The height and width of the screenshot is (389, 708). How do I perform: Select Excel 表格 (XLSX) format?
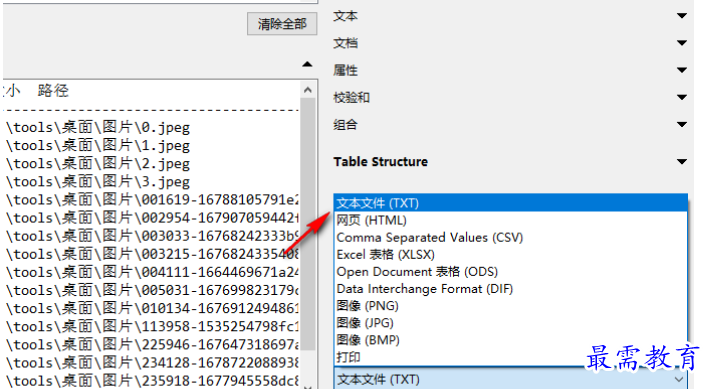point(510,255)
